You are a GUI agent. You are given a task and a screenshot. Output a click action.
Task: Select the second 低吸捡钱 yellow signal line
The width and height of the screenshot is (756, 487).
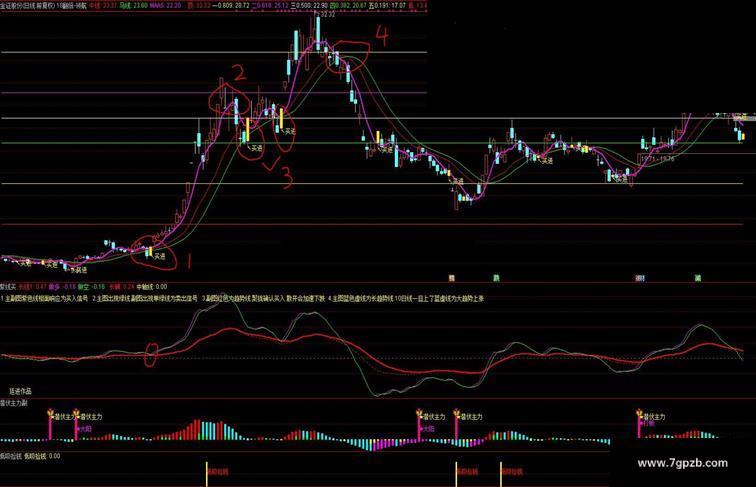tap(456, 474)
